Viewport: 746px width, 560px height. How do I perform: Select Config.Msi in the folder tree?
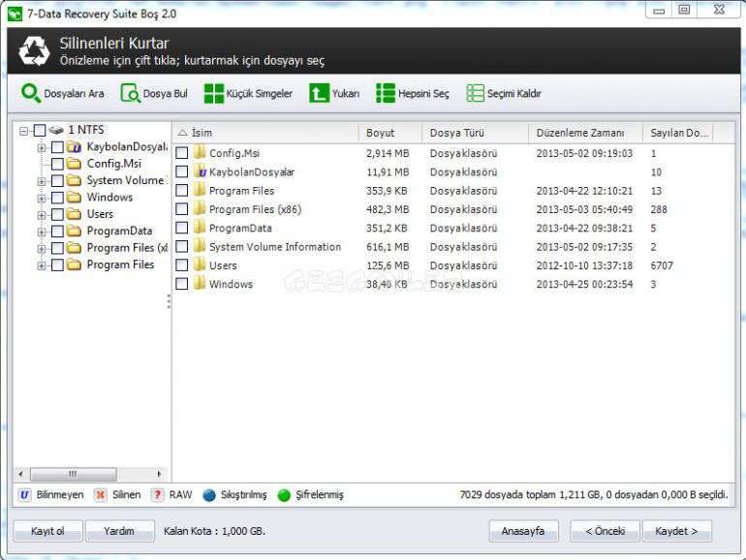(x=114, y=164)
